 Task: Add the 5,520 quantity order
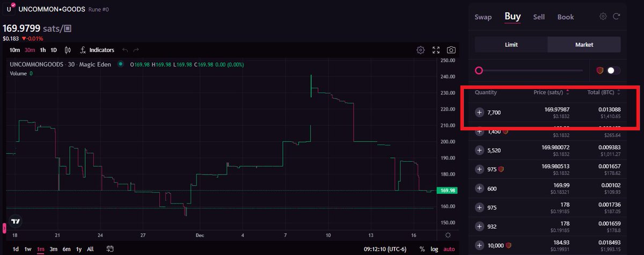479,150
